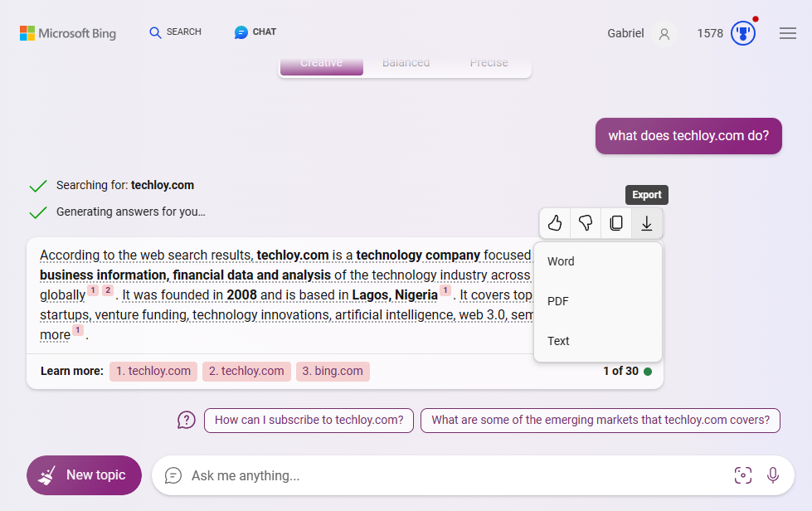Image resolution: width=812 pixels, height=511 pixels.
Task: Click the thumbs down dislike icon
Action: coord(586,223)
